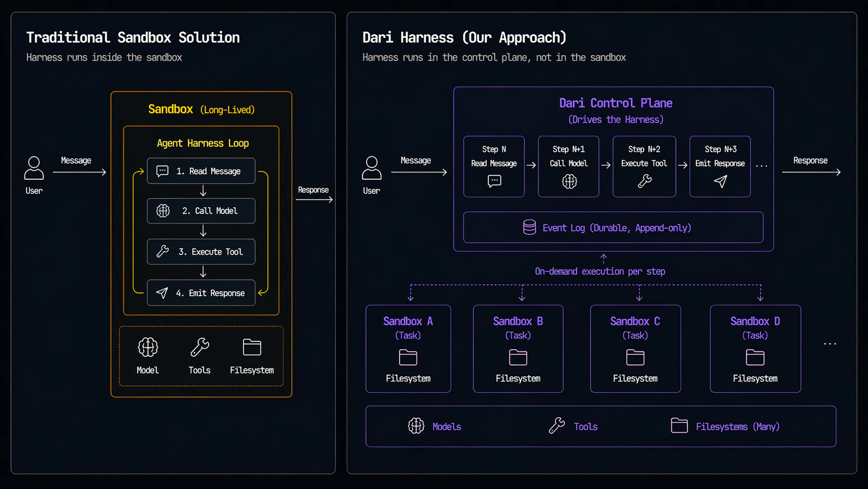Viewport: 868px width, 489px height.
Task: Click the paper plane icon in Step N+3
Action: point(720,182)
